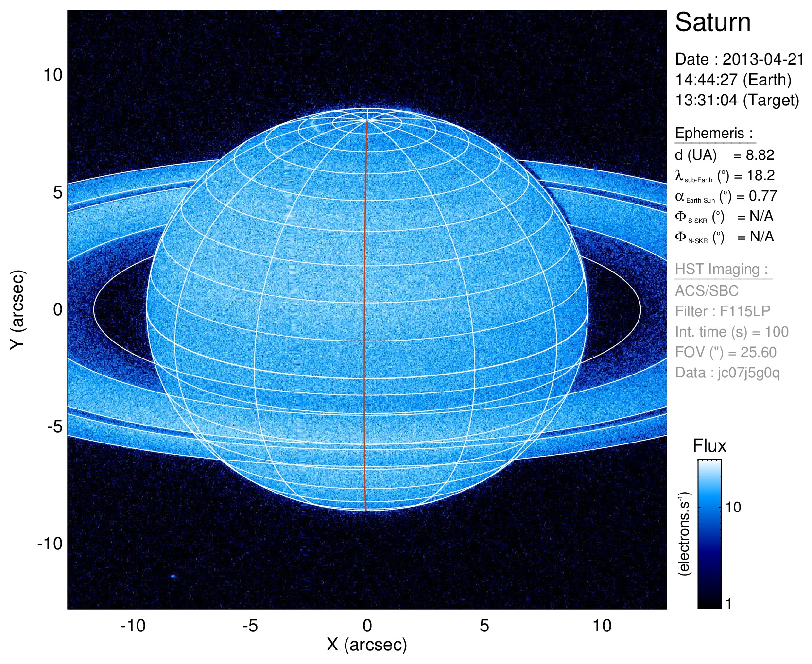Click the Int. time (s) = 100 text
The width and height of the screenshot is (812, 664).
pyautogui.click(x=731, y=332)
